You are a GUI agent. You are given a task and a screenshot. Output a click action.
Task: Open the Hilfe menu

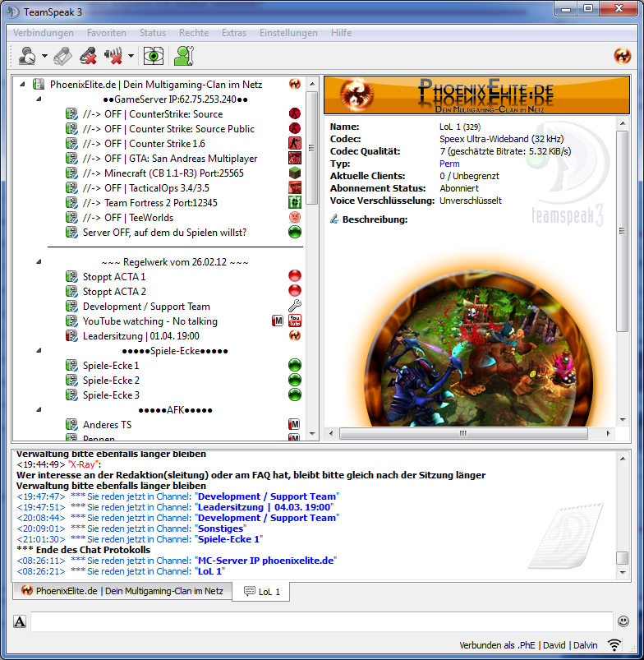click(x=341, y=33)
